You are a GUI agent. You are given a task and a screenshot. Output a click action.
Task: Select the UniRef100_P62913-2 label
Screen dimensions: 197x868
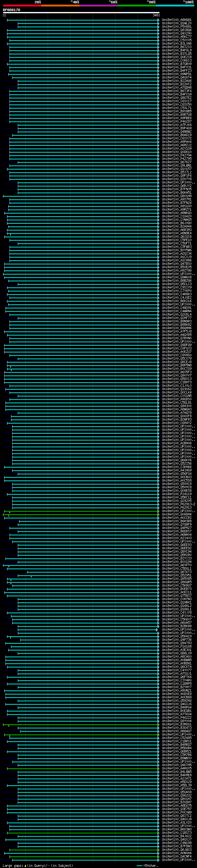[179, 504]
